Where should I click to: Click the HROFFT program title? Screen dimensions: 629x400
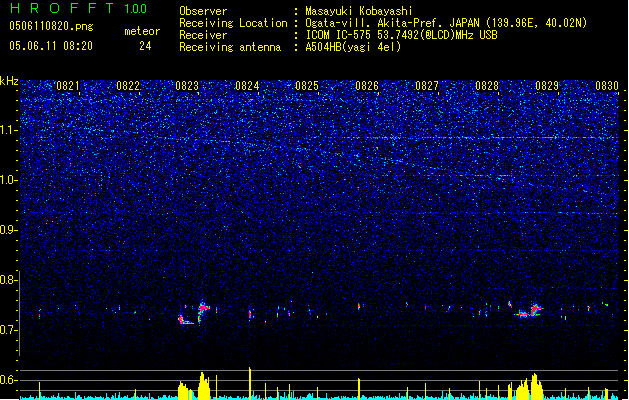click(x=62, y=8)
